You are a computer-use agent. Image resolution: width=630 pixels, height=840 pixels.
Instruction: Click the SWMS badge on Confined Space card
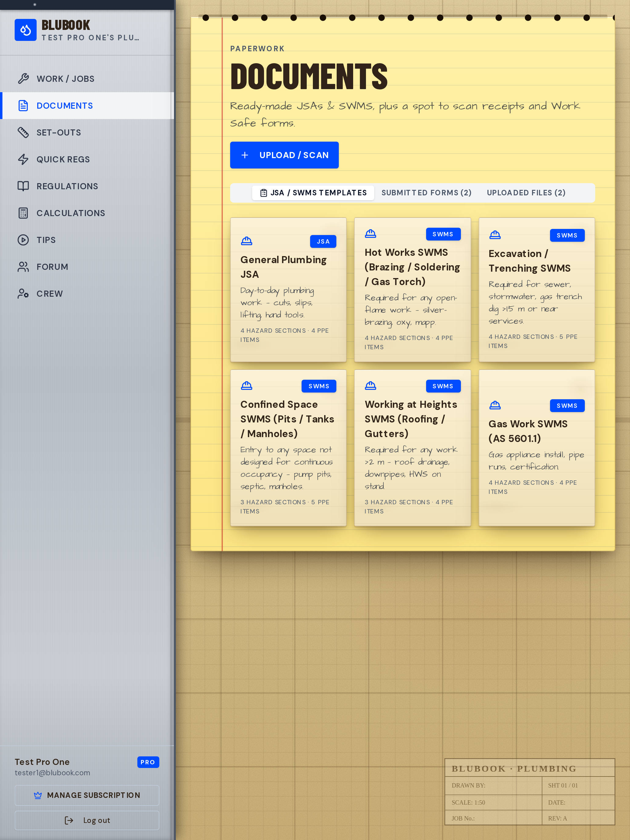tap(319, 386)
